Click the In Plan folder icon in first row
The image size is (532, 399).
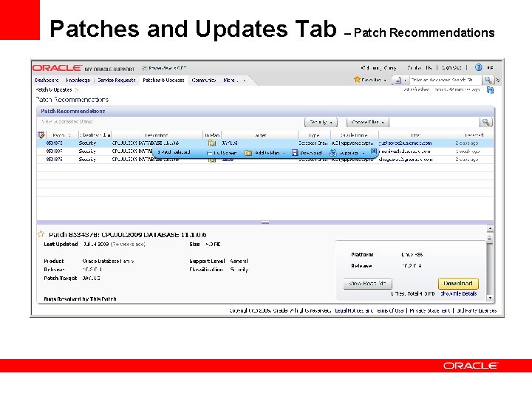tap(212, 143)
